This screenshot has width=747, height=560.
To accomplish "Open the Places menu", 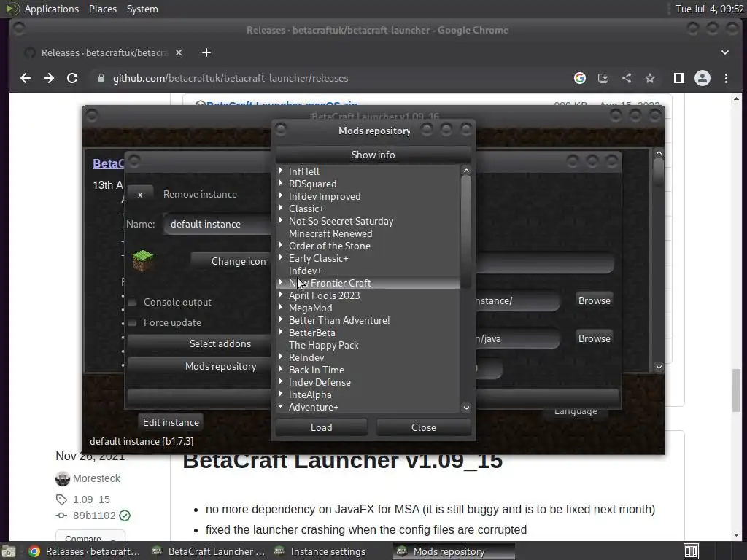I will [103, 9].
